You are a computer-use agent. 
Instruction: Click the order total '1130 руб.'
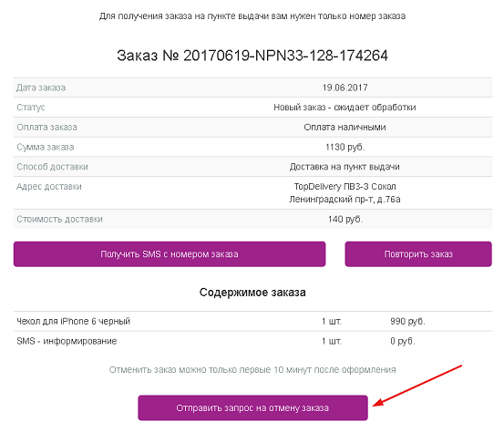tap(345, 147)
